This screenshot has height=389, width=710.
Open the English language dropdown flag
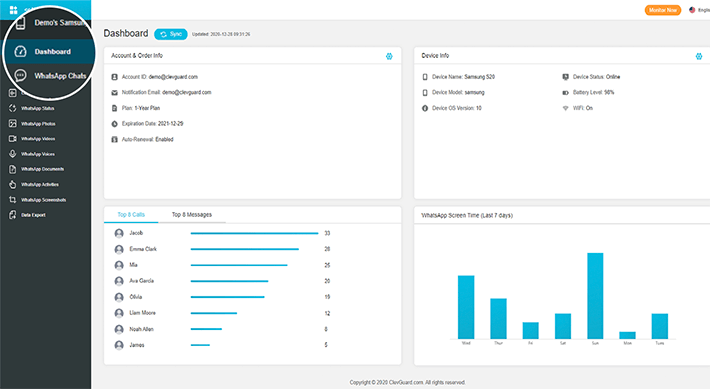692,10
